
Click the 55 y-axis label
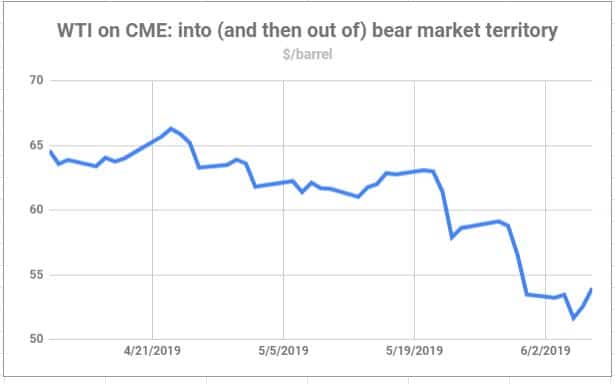36,275
